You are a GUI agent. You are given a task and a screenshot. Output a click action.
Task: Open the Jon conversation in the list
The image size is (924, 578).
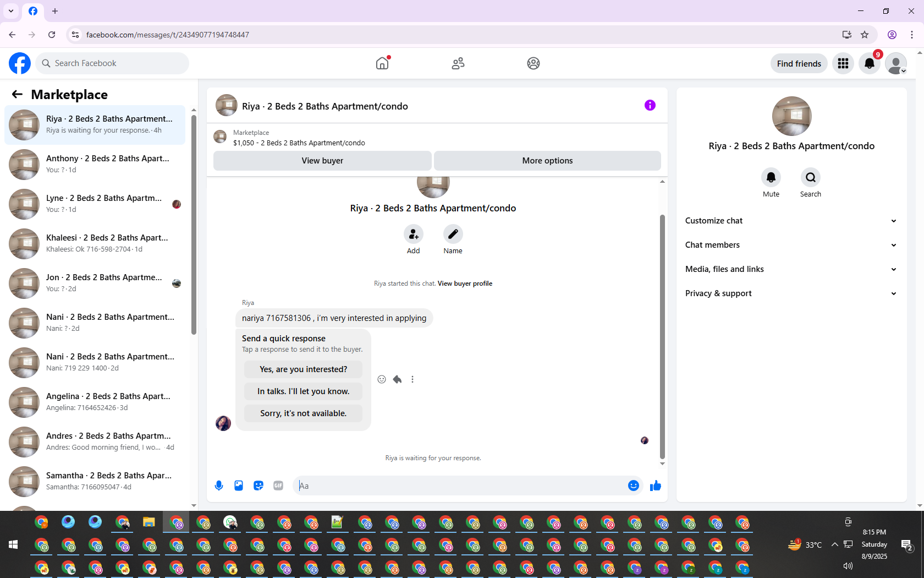click(95, 283)
